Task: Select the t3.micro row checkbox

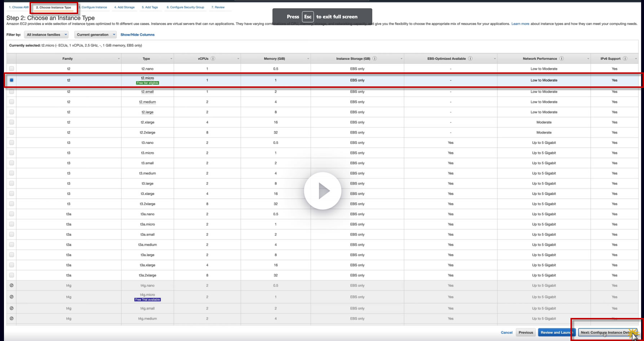Action: click(12, 153)
